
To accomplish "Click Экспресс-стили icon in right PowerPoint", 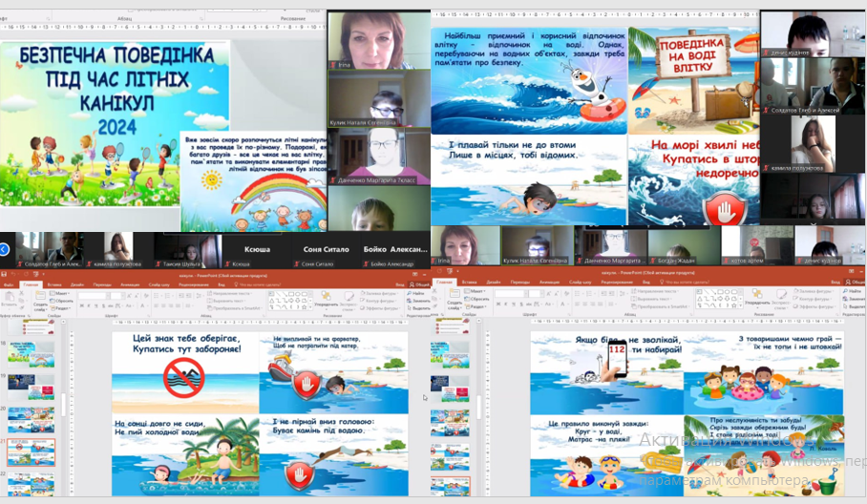I will (x=781, y=293).
